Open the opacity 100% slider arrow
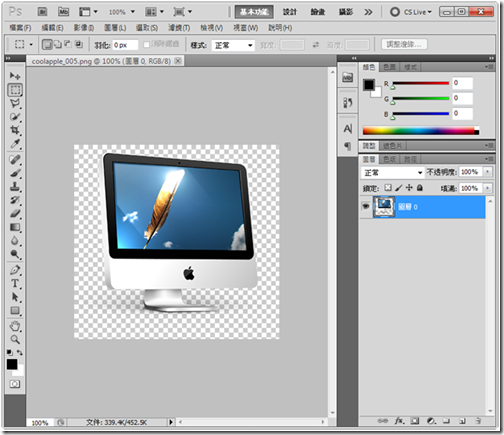The image size is (504, 435). [x=488, y=172]
